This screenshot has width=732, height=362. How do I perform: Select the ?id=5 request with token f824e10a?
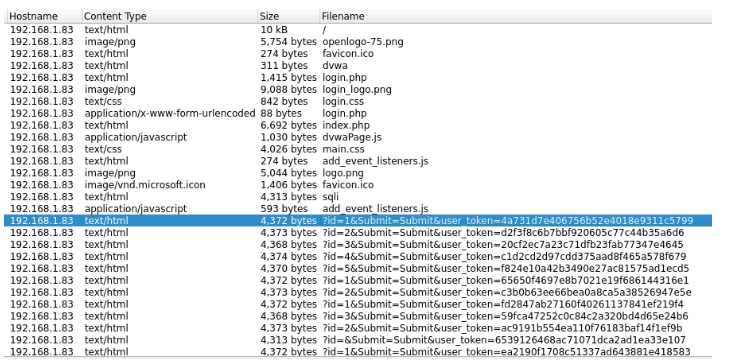[358, 269]
